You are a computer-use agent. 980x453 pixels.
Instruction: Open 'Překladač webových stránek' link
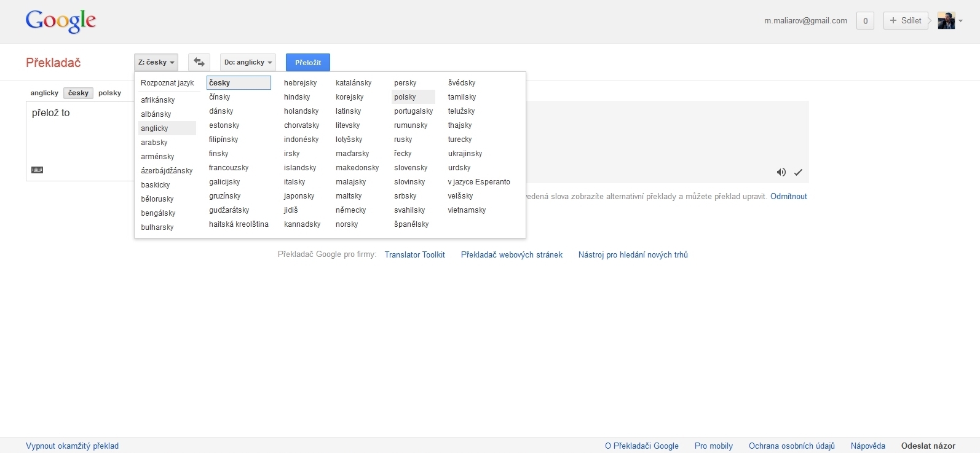tap(512, 255)
